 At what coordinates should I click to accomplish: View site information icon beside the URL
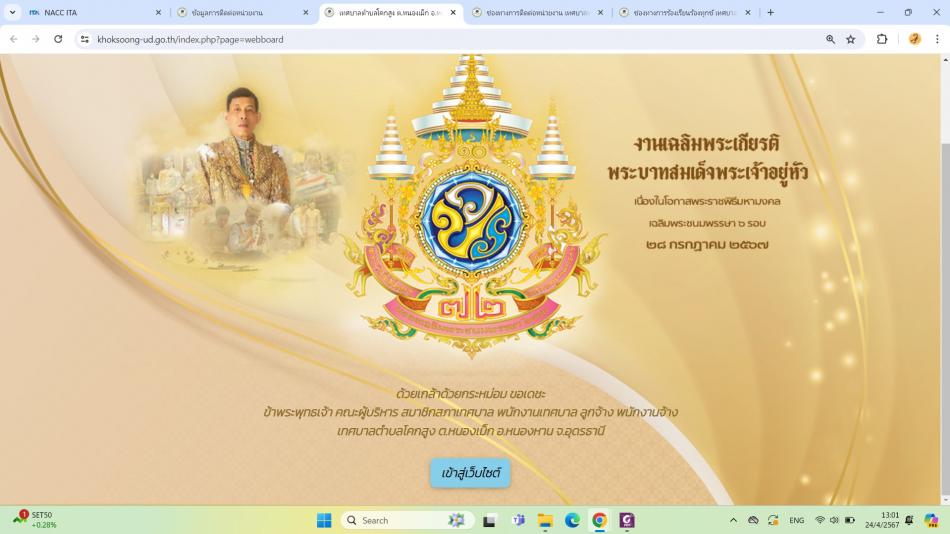(x=85, y=39)
